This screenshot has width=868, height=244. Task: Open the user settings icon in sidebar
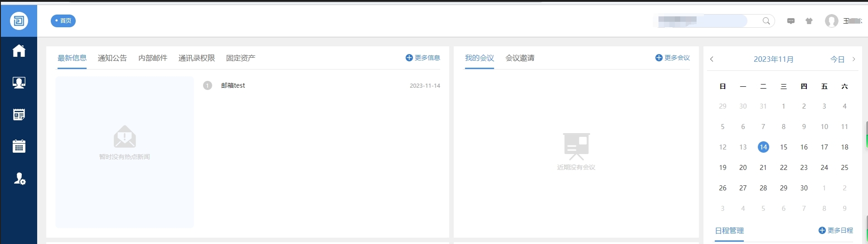click(20, 179)
